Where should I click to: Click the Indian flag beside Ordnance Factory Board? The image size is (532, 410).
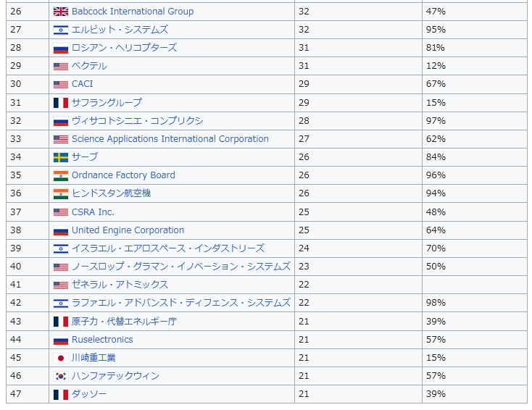pos(61,175)
